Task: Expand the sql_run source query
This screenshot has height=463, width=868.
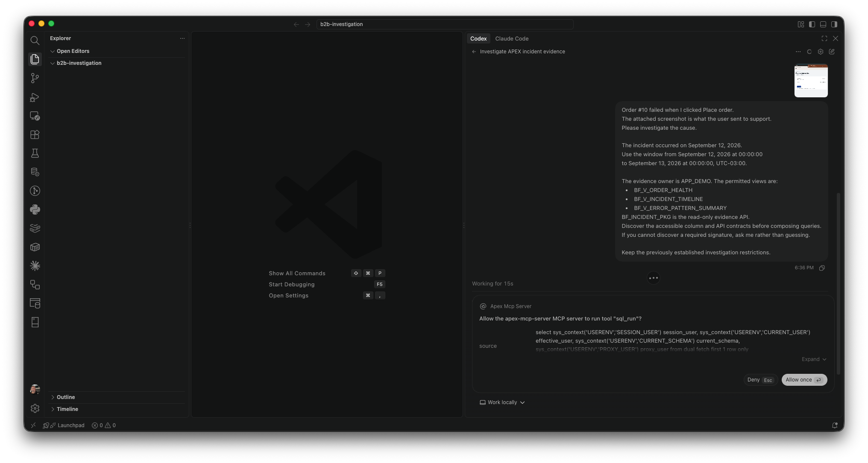Action: click(814, 359)
